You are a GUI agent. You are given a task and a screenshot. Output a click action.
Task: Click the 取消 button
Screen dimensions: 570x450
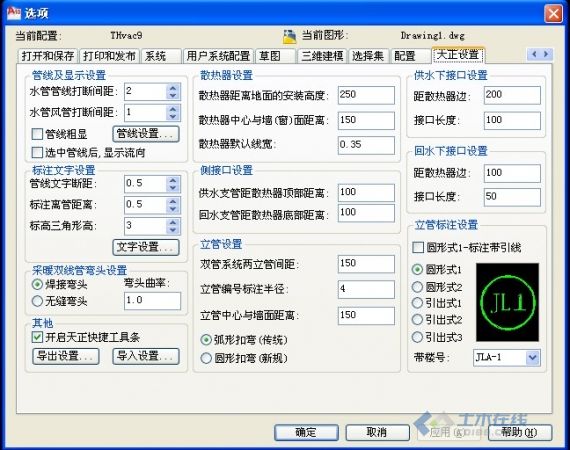(377, 432)
